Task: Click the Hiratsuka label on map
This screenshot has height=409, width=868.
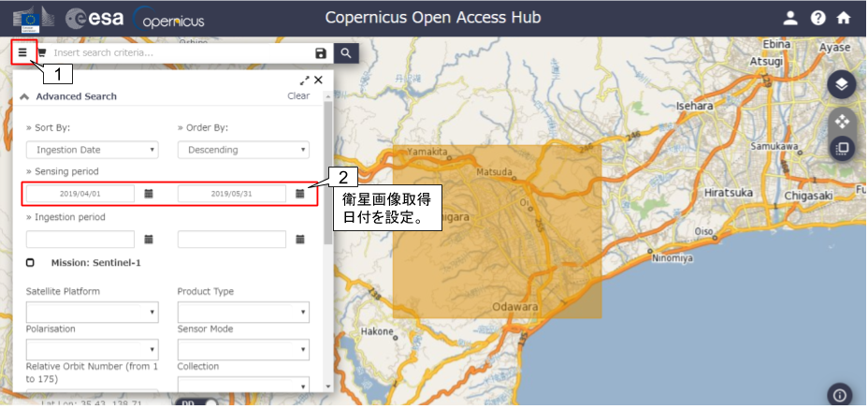Action: [x=729, y=194]
